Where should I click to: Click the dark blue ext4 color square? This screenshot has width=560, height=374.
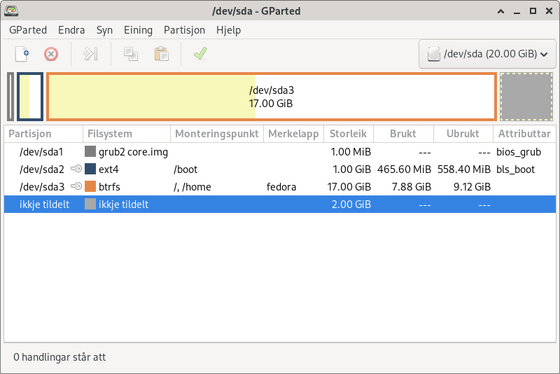tap(90, 169)
